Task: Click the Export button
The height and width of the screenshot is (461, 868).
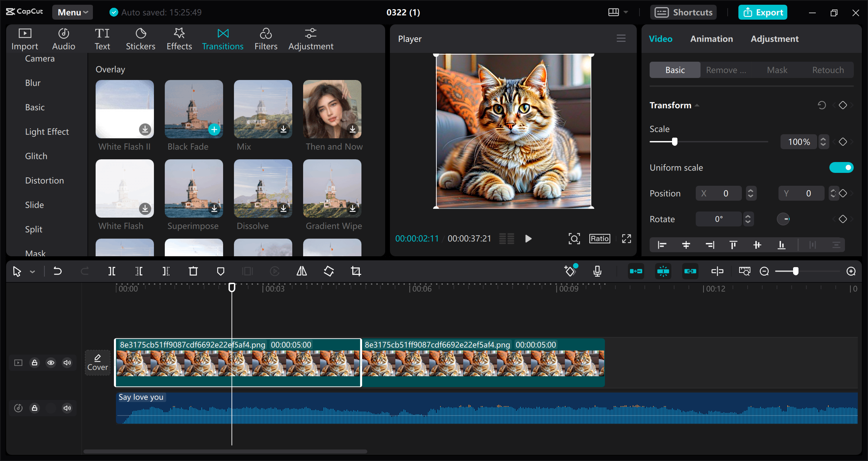Action: (x=763, y=12)
